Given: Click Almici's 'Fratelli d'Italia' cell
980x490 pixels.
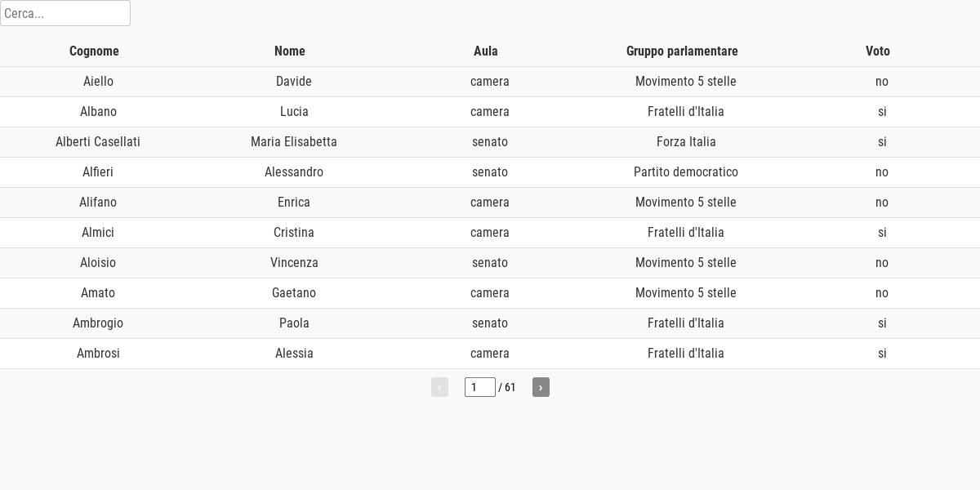Looking at the screenshot, I should click(686, 233).
